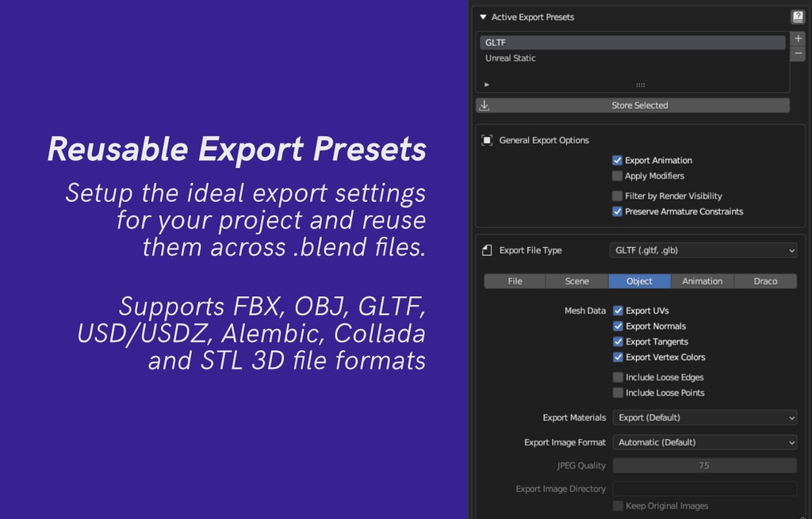This screenshot has height=519, width=812.
Task: Click the file icon next to Export File Type
Action: pos(485,250)
